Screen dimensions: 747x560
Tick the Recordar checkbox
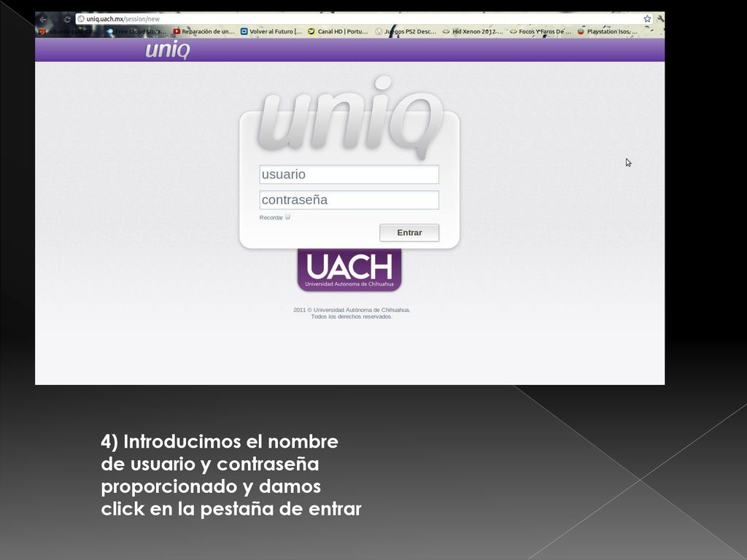click(x=287, y=217)
